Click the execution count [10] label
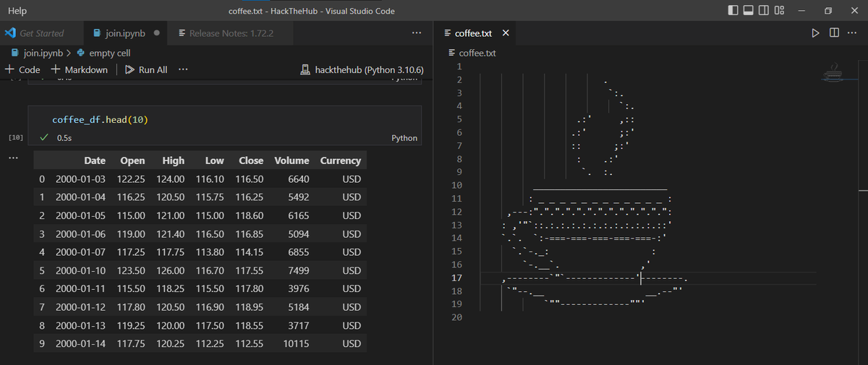868x365 pixels. [16, 137]
